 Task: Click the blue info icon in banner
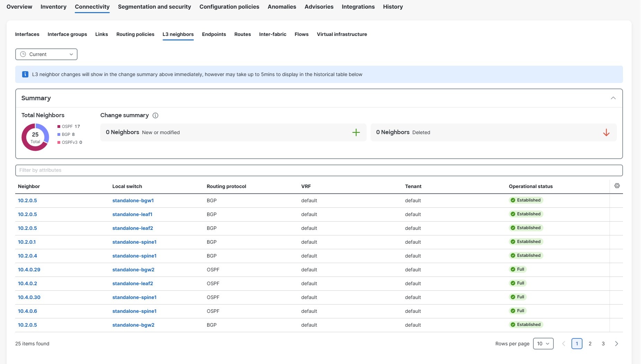(25, 74)
